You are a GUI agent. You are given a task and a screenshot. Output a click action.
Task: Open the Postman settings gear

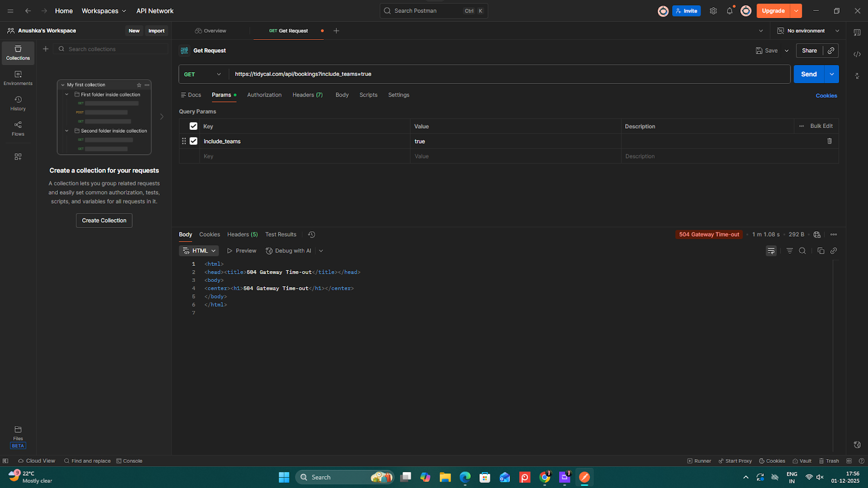click(713, 11)
